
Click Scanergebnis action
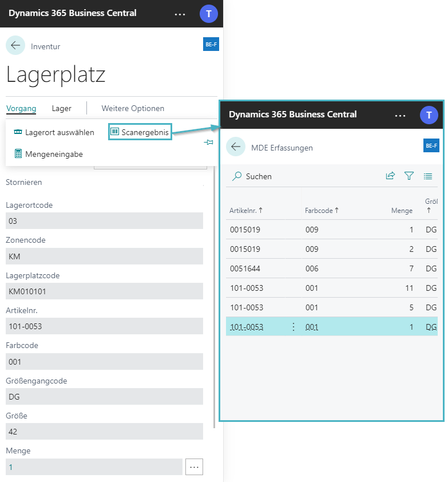(140, 132)
